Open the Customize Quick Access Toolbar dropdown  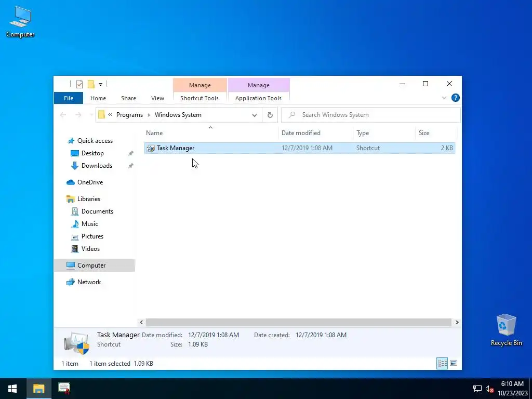tap(100, 85)
